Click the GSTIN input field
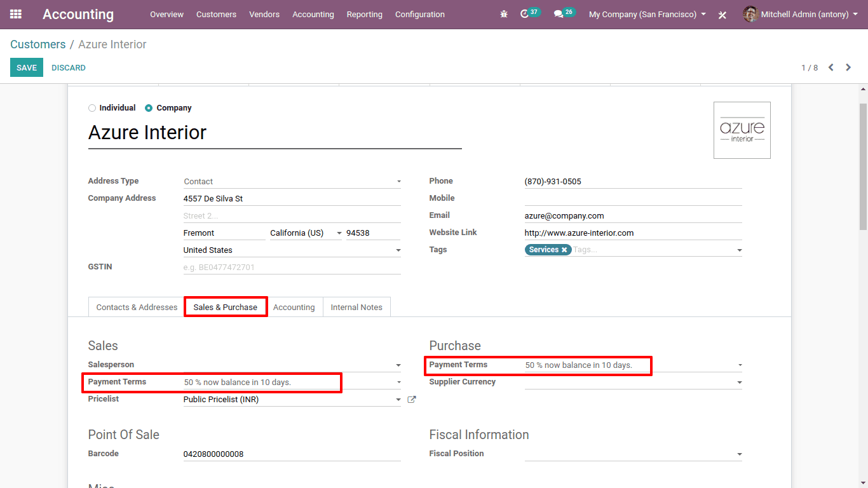 coord(292,268)
